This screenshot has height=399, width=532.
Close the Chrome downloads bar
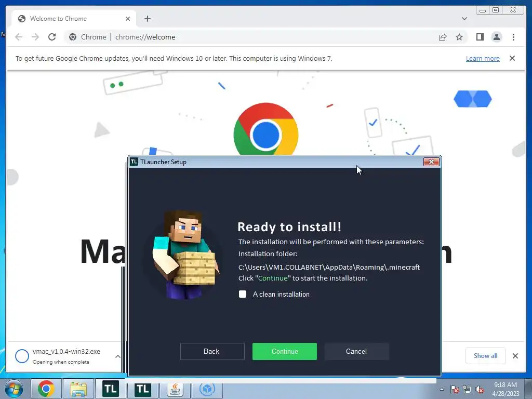tap(515, 355)
